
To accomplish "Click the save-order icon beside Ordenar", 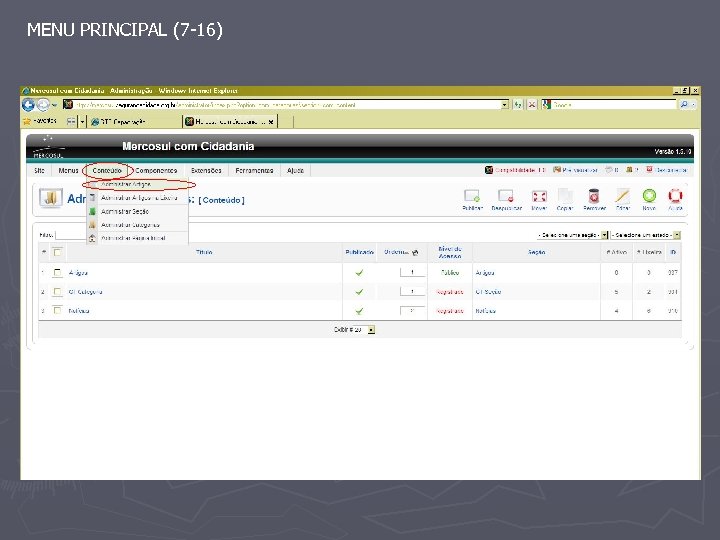I will (x=415, y=253).
